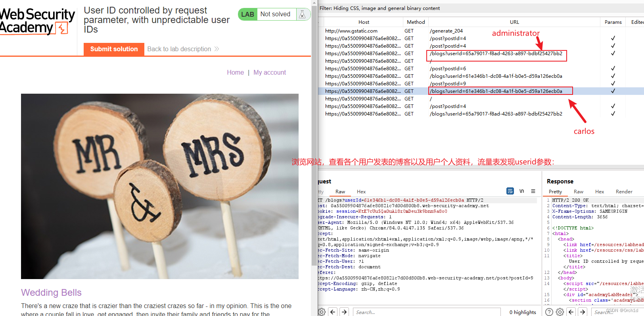Click Params checkmark for highlighted userId=61e346b1 row
The image size is (644, 316).
pos(613,91)
